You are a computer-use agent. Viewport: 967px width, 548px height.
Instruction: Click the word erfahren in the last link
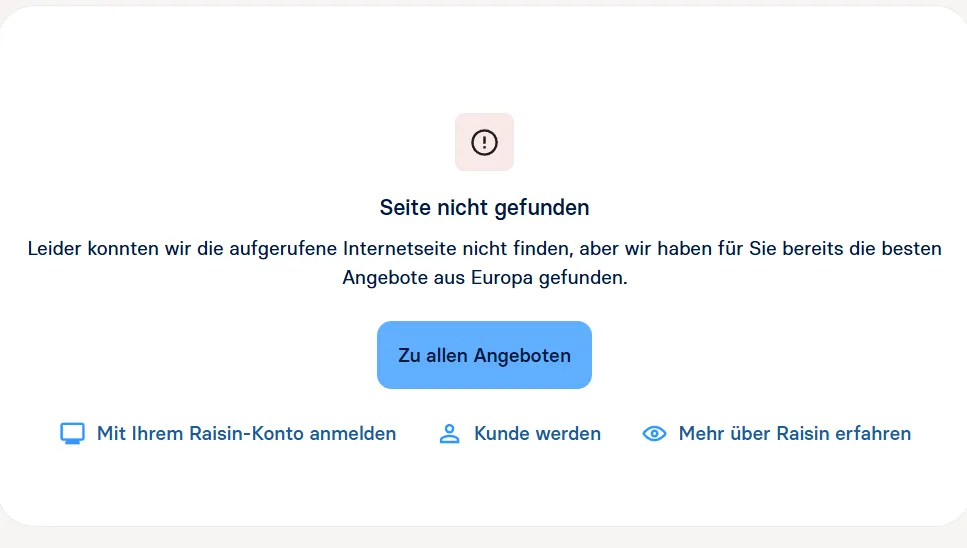(873, 434)
